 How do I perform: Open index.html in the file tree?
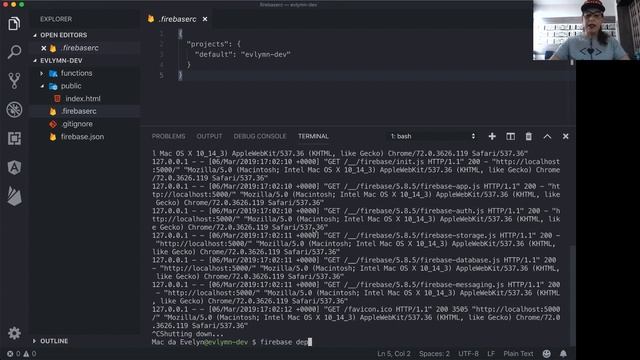point(83,99)
